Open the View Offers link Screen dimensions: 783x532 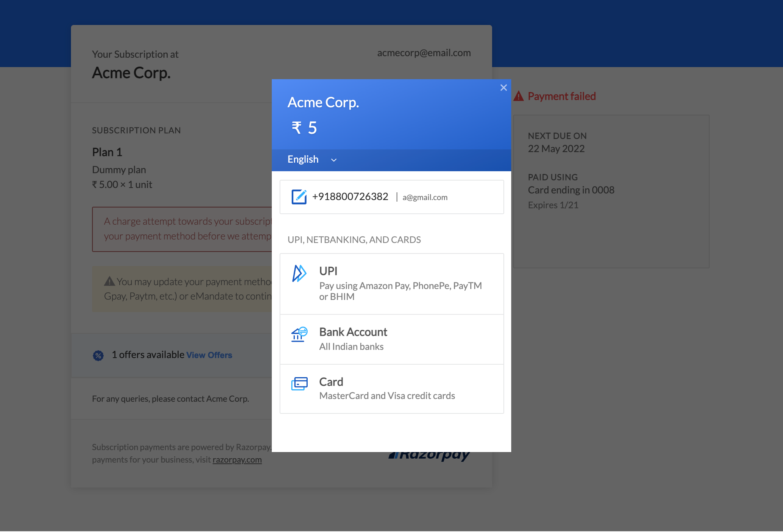click(209, 355)
